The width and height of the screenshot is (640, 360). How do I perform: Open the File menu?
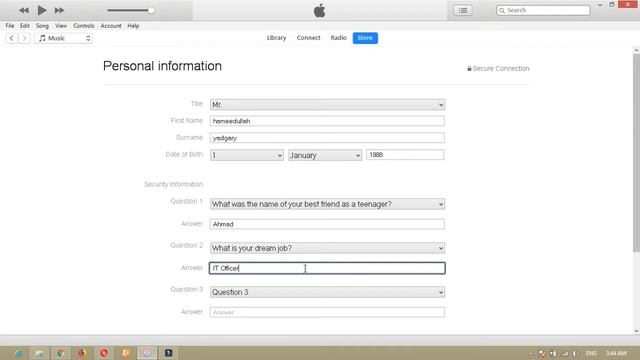click(x=10, y=26)
